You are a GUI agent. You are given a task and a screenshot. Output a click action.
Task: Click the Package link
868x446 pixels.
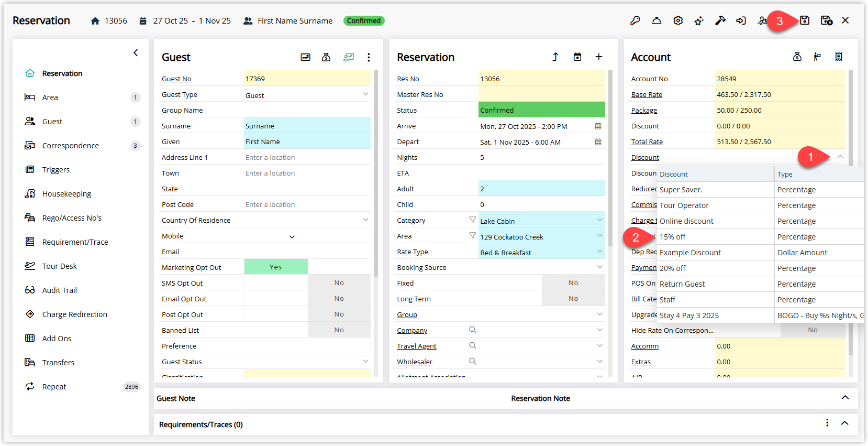point(644,111)
